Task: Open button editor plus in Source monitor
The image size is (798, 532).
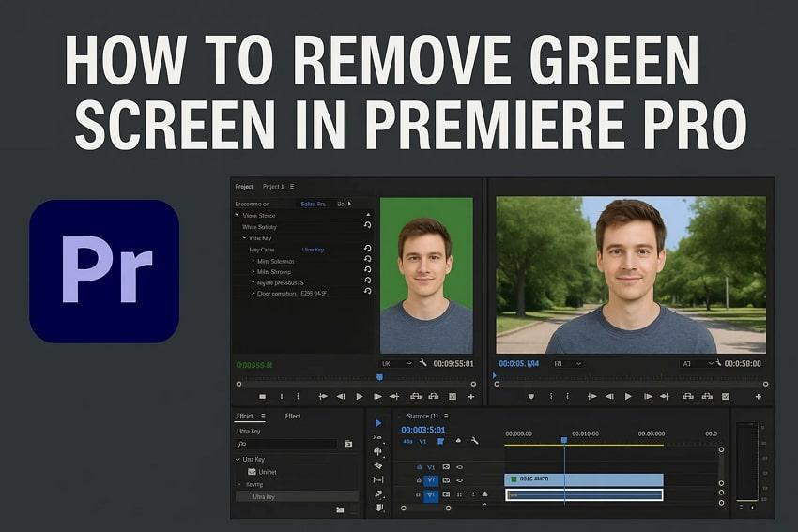Action: point(471,397)
